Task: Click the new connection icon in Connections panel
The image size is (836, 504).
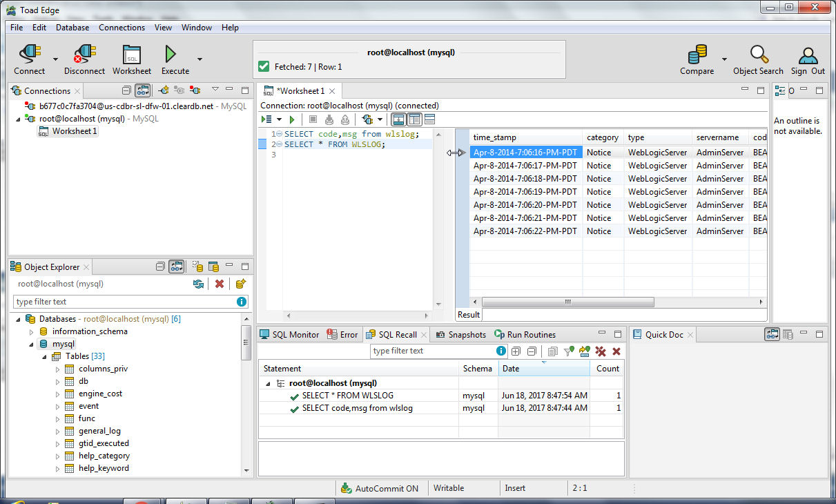Action: [x=164, y=90]
